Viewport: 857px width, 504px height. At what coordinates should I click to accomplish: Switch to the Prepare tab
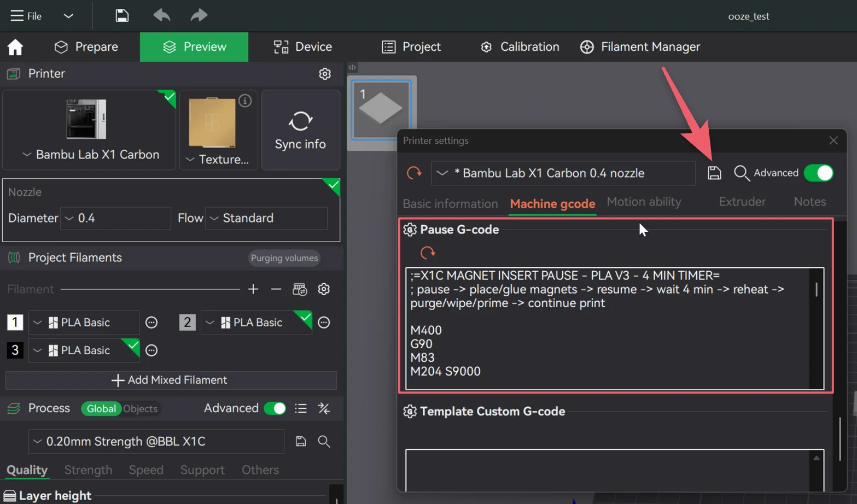[86, 47]
